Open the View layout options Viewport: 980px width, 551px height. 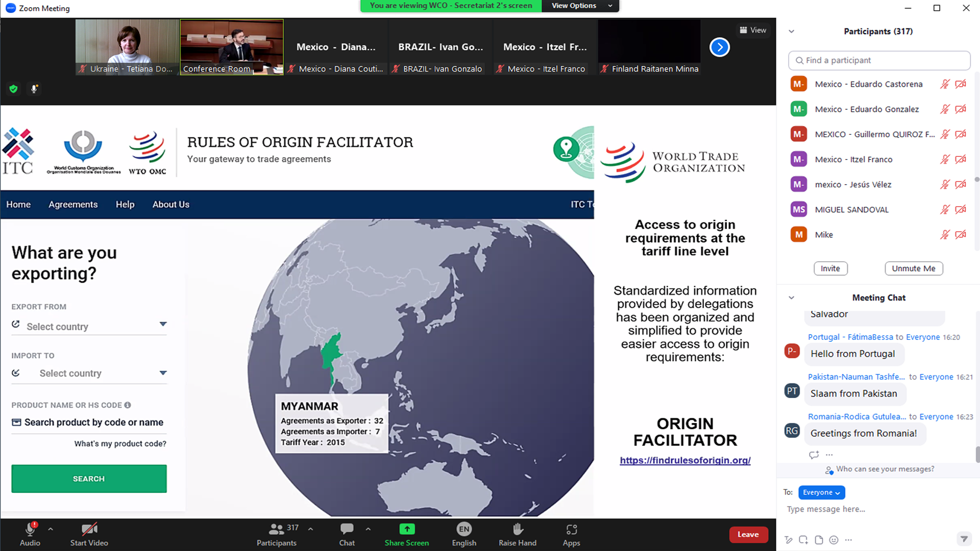click(753, 30)
